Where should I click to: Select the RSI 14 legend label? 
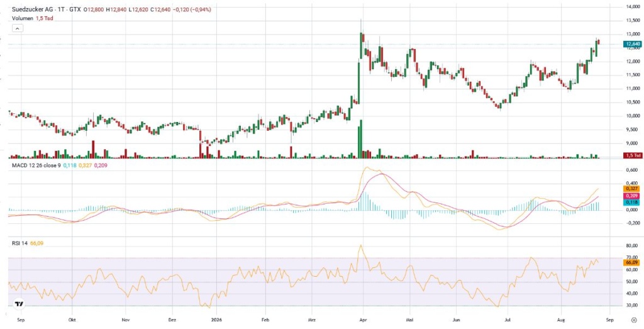click(19, 243)
